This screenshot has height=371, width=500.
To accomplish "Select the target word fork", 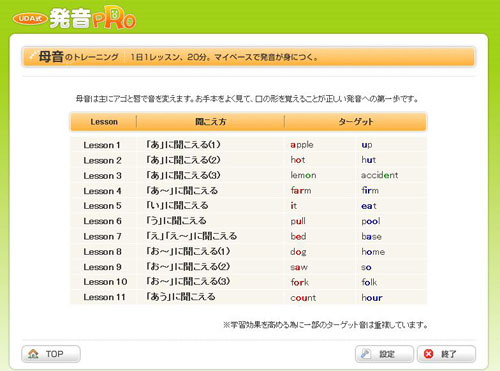I will coord(299,282).
